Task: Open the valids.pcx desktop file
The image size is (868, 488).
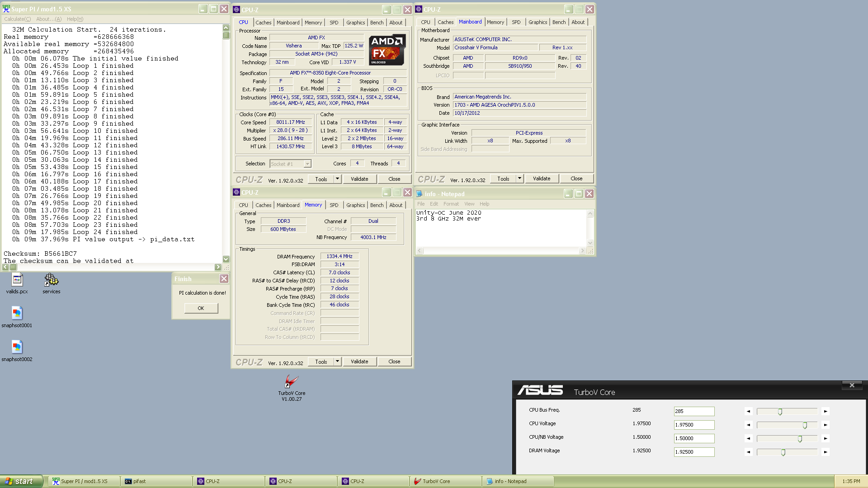Action: point(17,283)
